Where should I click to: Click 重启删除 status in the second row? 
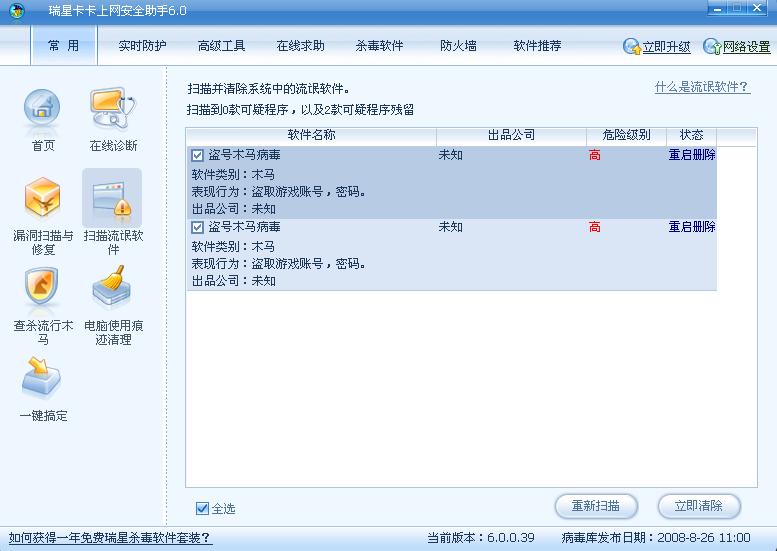pyautogui.click(x=692, y=227)
